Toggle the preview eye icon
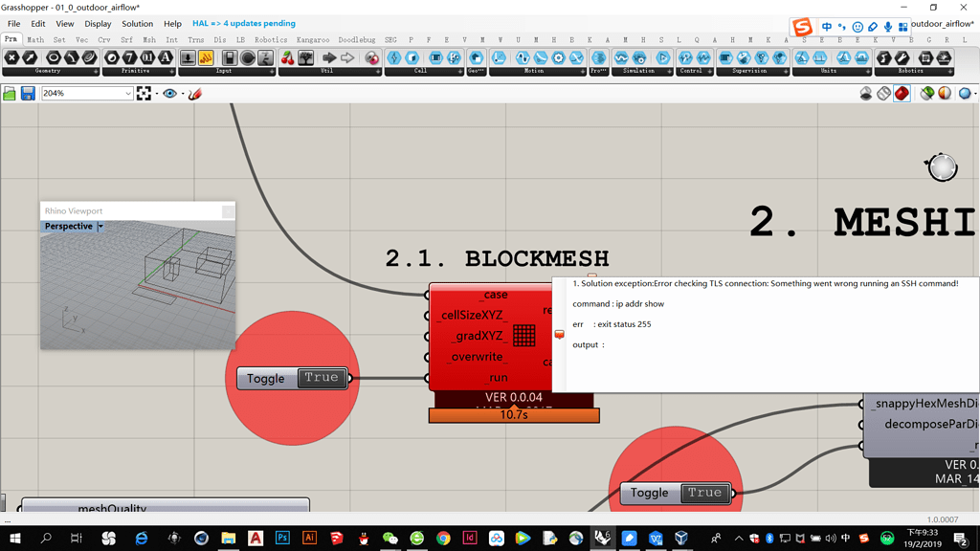 coord(168,93)
